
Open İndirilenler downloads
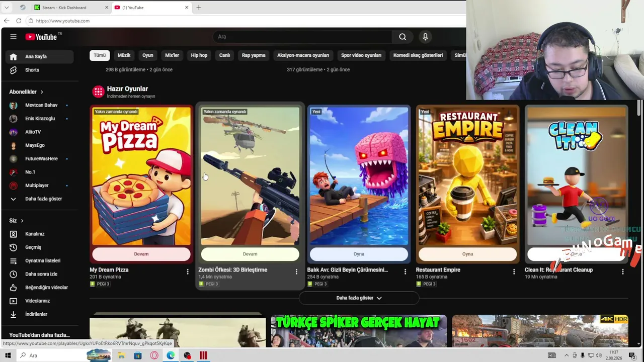[39, 314]
